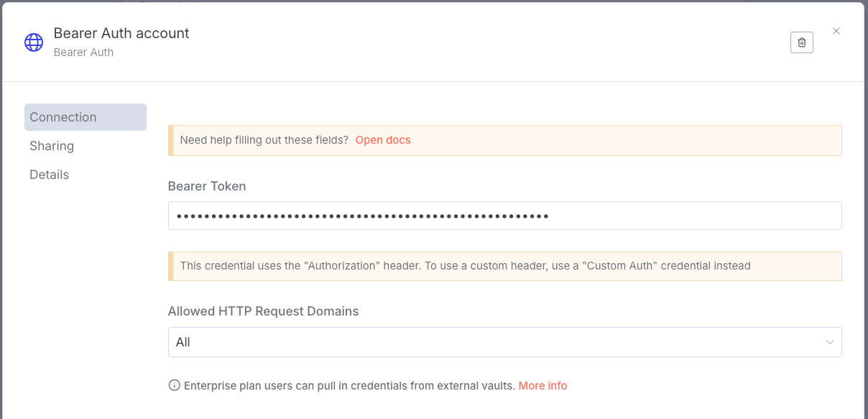Click the info circle beside Enterprise plan note
This screenshot has height=419, width=868.
pos(174,385)
